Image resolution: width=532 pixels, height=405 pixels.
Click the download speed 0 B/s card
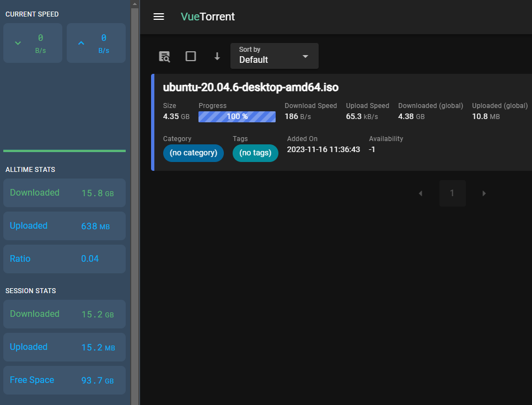(x=33, y=43)
